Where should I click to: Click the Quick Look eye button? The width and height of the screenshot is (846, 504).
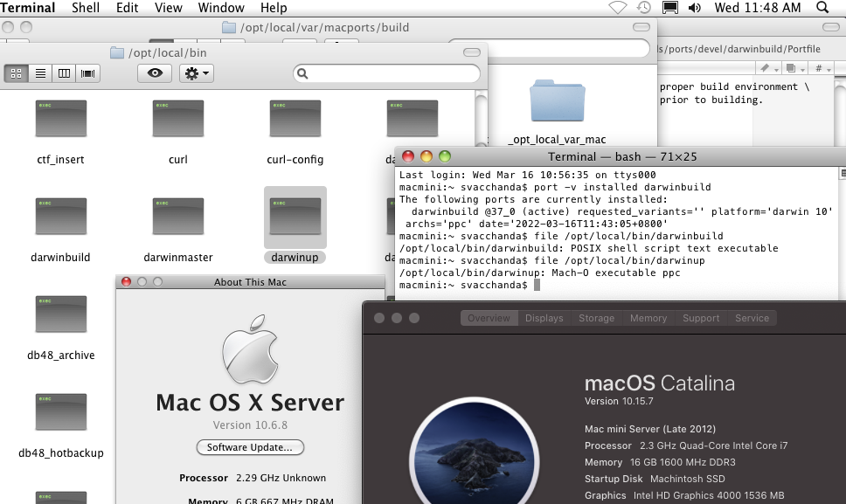155,73
